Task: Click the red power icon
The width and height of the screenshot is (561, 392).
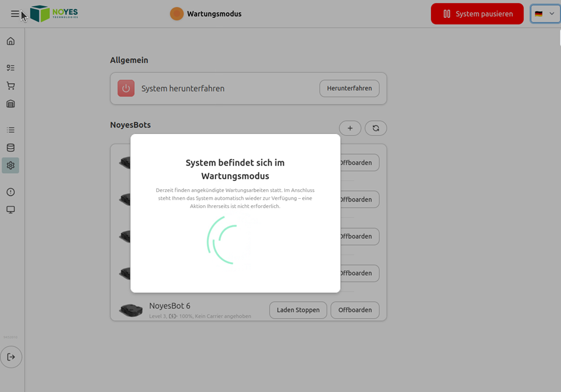Action: click(126, 88)
